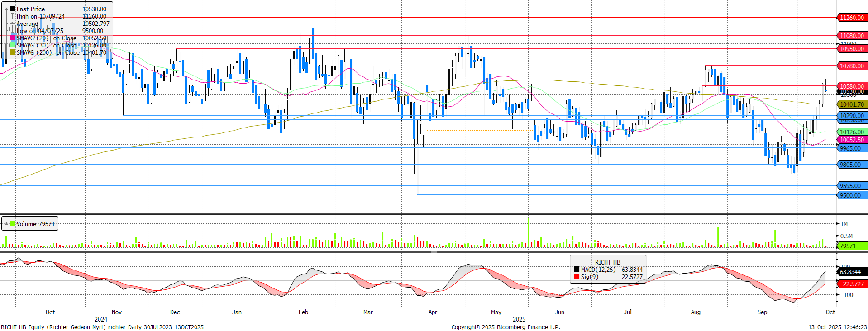Select the light green SMAVG (30) swatch

pyautogui.click(x=12, y=45)
